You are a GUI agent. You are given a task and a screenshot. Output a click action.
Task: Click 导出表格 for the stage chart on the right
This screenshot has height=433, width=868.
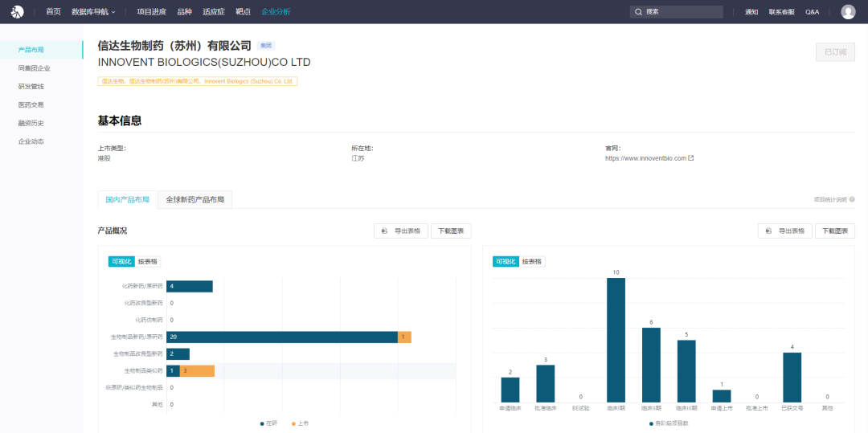point(785,231)
